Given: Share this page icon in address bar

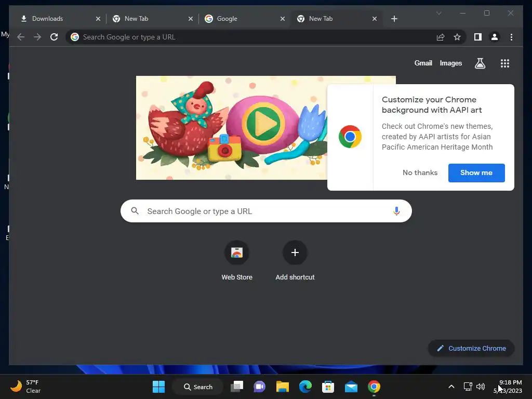Looking at the screenshot, I should point(441,37).
